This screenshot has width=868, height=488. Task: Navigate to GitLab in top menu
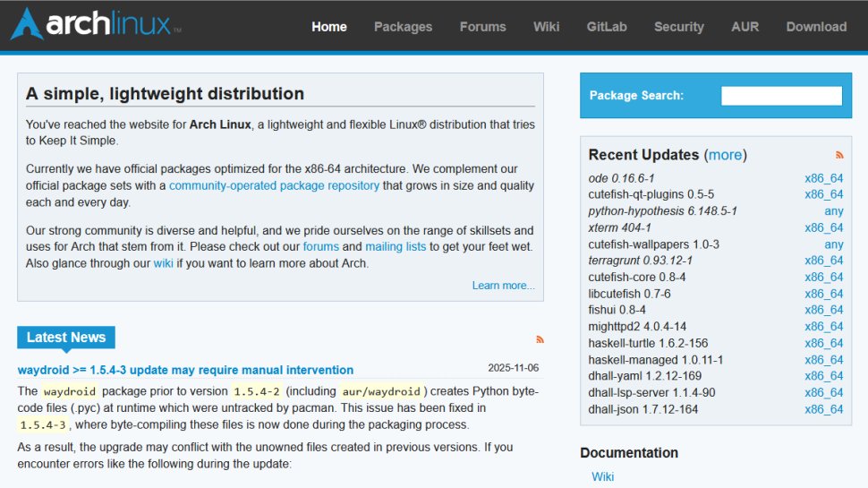point(607,27)
